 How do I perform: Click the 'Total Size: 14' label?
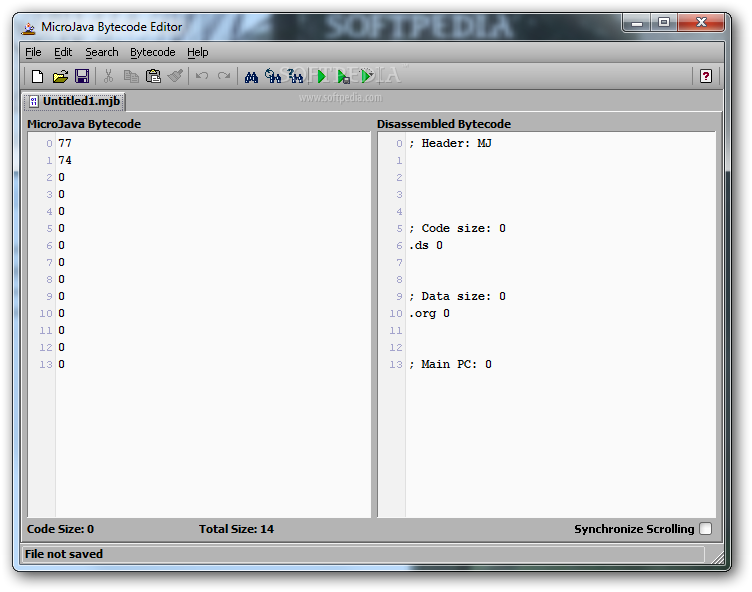[x=236, y=529]
